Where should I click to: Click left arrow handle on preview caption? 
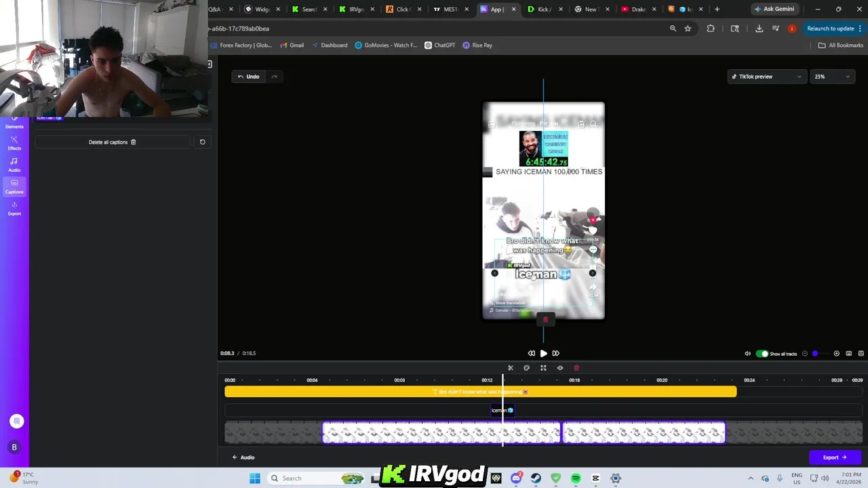coord(494,273)
